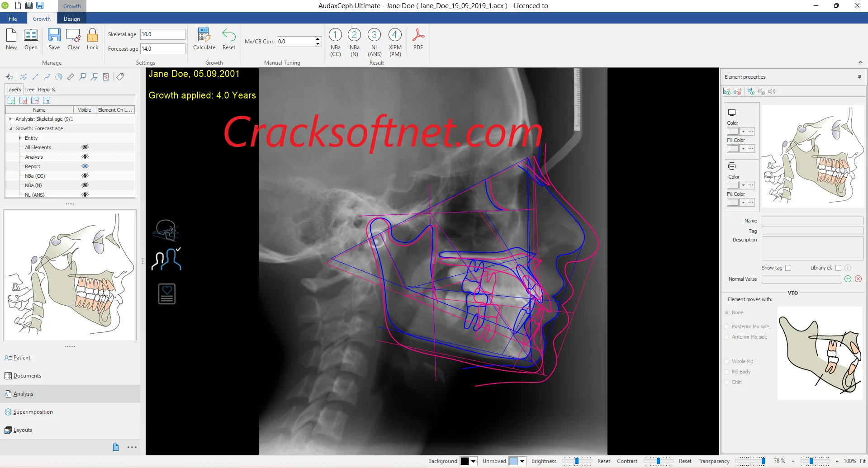868x468 pixels.
Task: Click the Reset growth arrow icon
Action: 228,35
